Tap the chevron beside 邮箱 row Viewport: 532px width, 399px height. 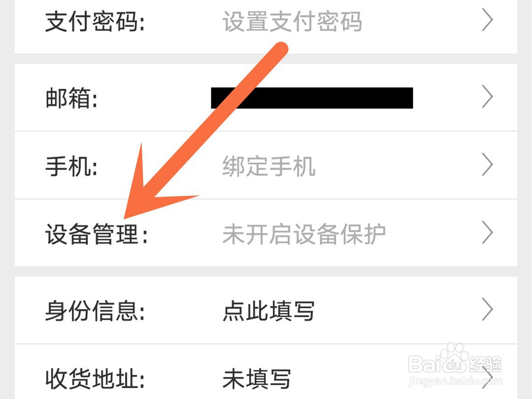click(487, 97)
